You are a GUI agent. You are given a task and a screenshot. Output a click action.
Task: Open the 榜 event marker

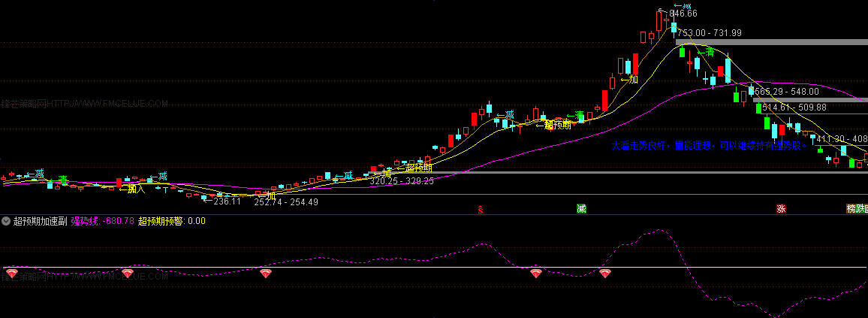[x=851, y=209]
